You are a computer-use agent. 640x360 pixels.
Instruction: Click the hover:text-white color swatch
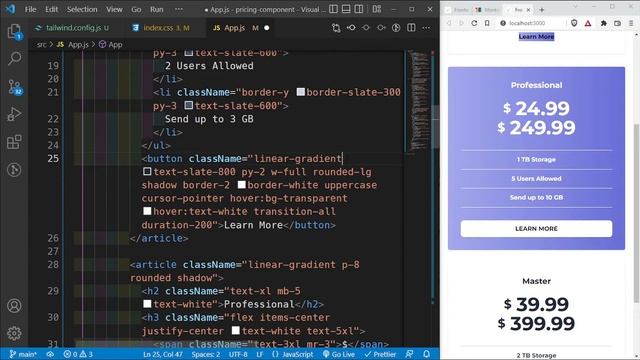[x=147, y=211]
